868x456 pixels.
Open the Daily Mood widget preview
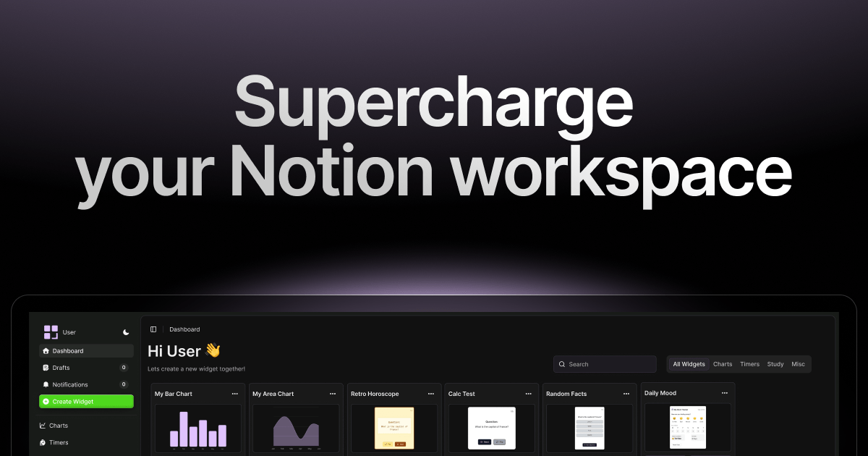(688, 428)
